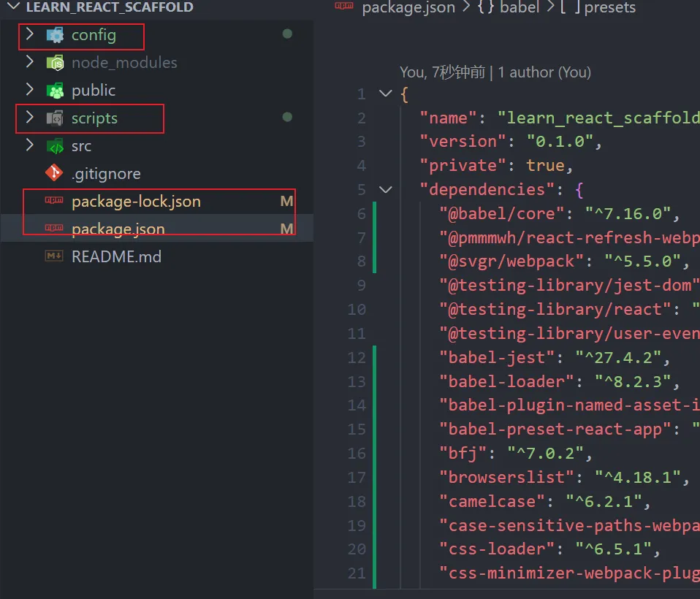The image size is (700, 599).
Task: Click the .gitignore git icon
Action: click(55, 174)
